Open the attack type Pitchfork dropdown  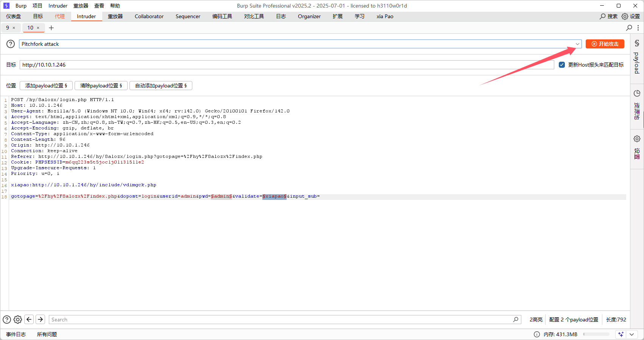577,44
